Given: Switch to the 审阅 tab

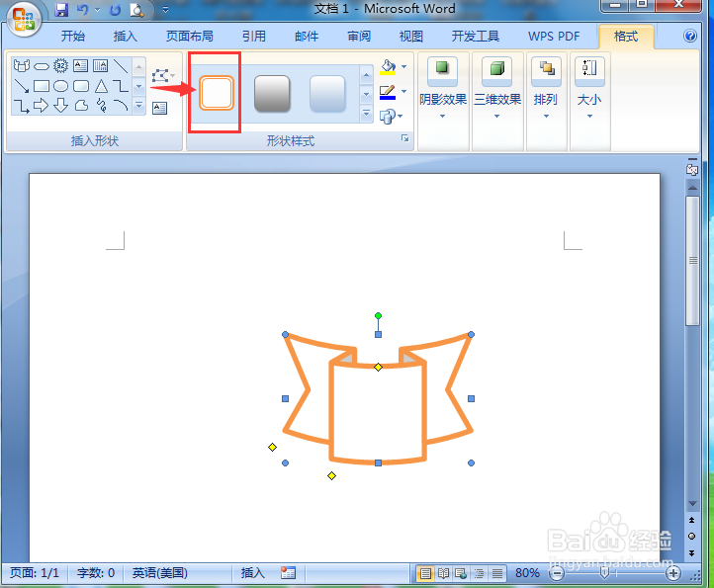Looking at the screenshot, I should (359, 37).
